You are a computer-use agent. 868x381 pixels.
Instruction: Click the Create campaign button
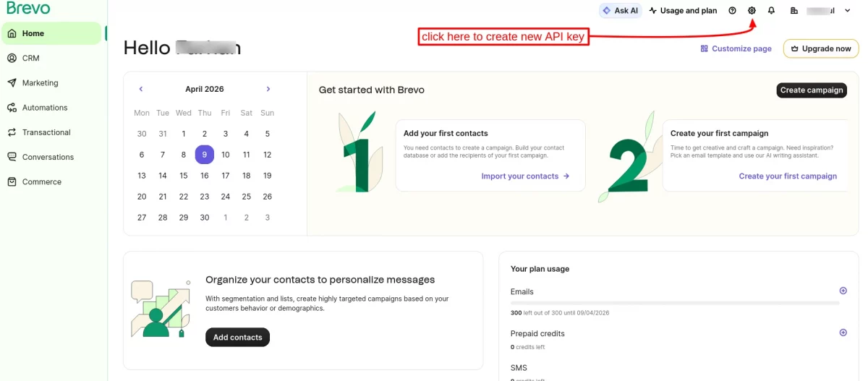(x=812, y=90)
